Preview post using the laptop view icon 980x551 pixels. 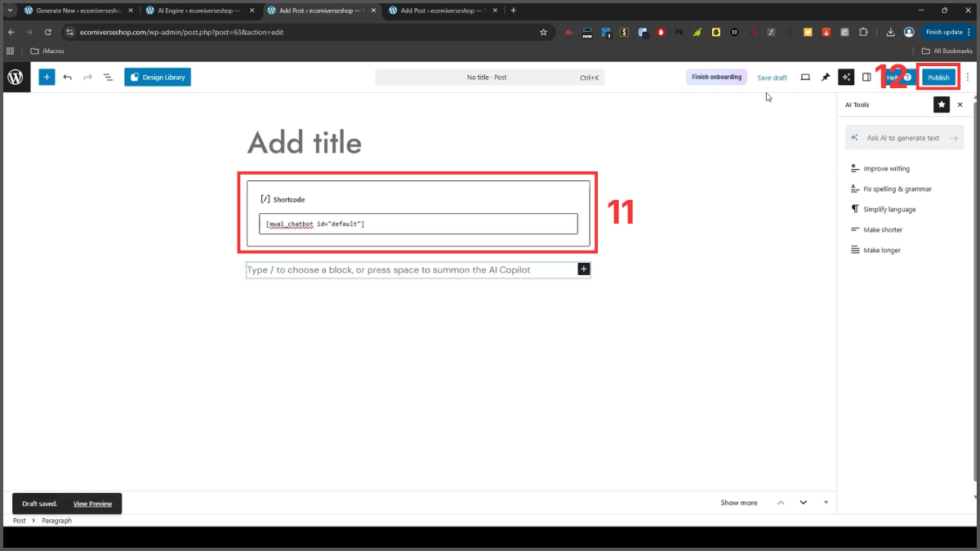point(805,78)
